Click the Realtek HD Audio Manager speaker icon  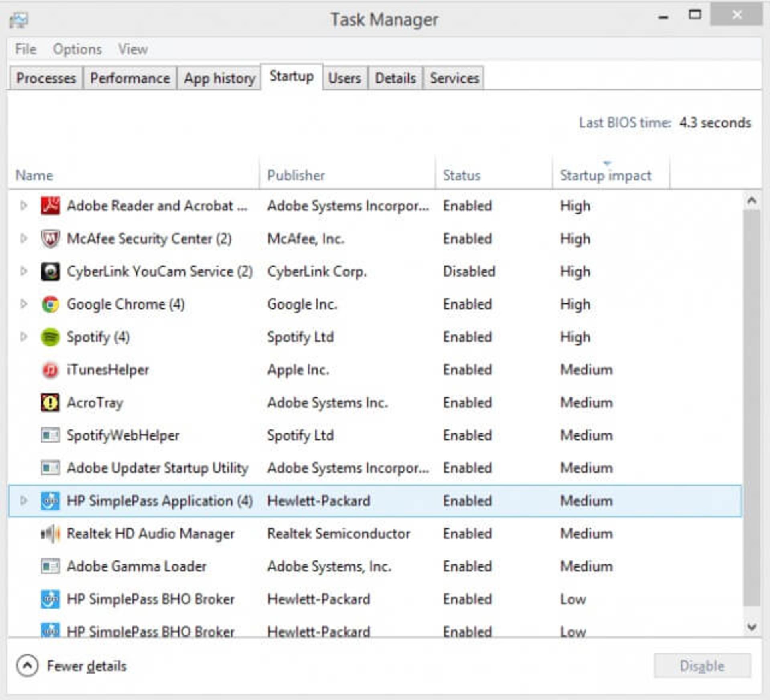(x=50, y=534)
